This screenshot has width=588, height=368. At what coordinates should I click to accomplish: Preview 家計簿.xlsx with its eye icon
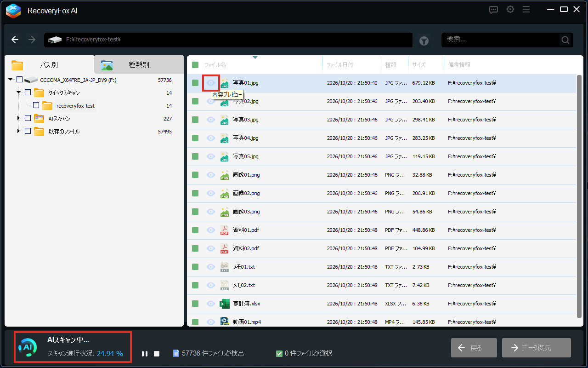pos(211,304)
